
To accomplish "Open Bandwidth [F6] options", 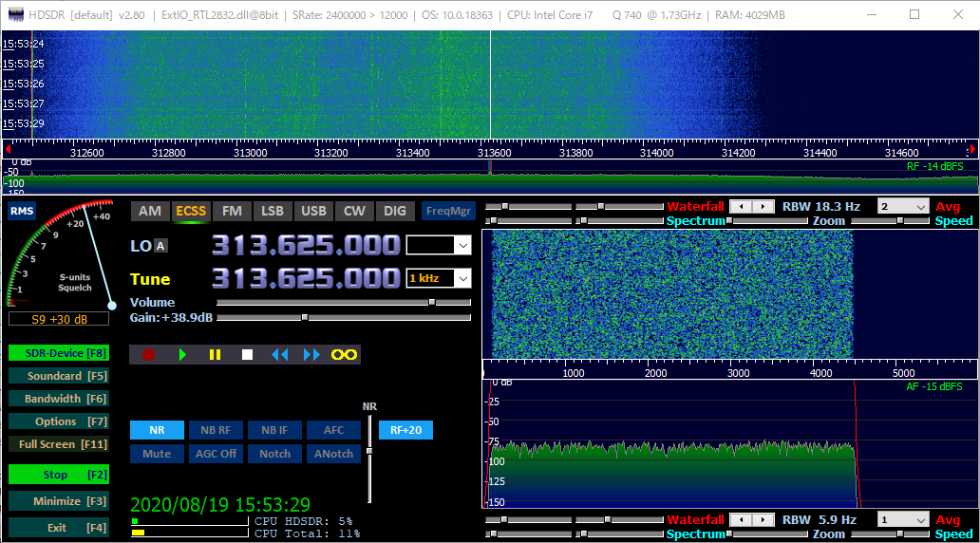I will (59, 399).
